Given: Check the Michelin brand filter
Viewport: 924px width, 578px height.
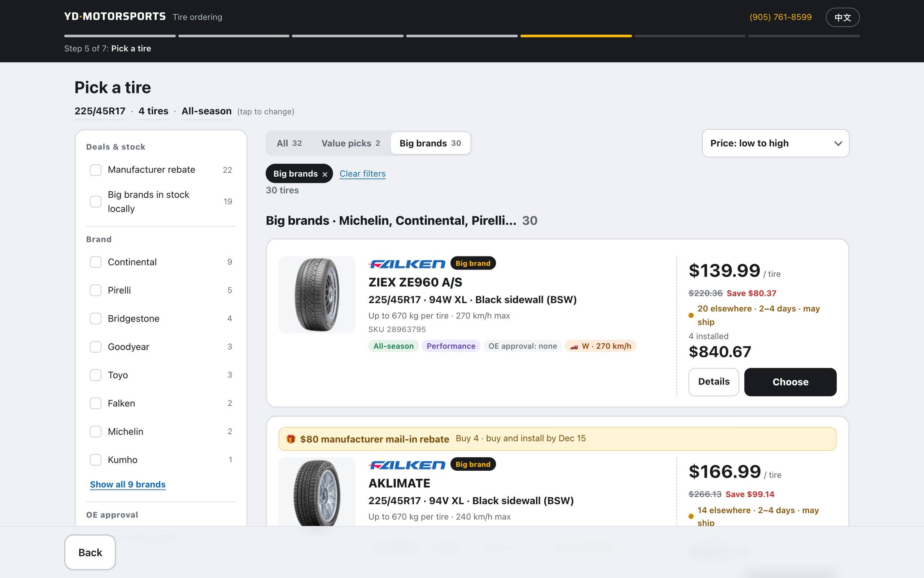Looking at the screenshot, I should 95,432.
